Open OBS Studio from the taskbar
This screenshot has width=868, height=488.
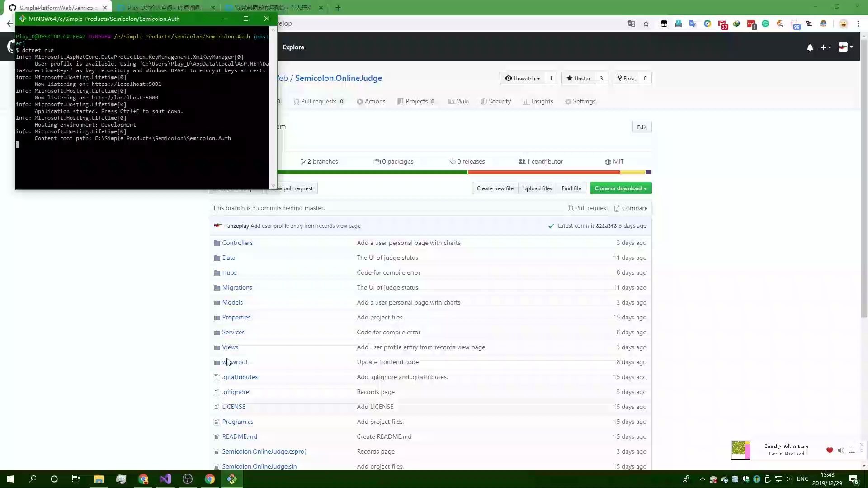tap(188, 479)
